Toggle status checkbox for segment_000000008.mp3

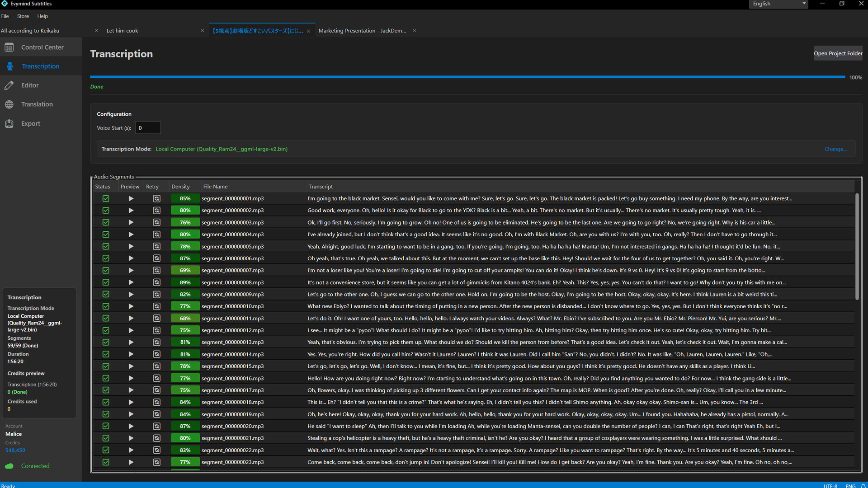tap(106, 282)
